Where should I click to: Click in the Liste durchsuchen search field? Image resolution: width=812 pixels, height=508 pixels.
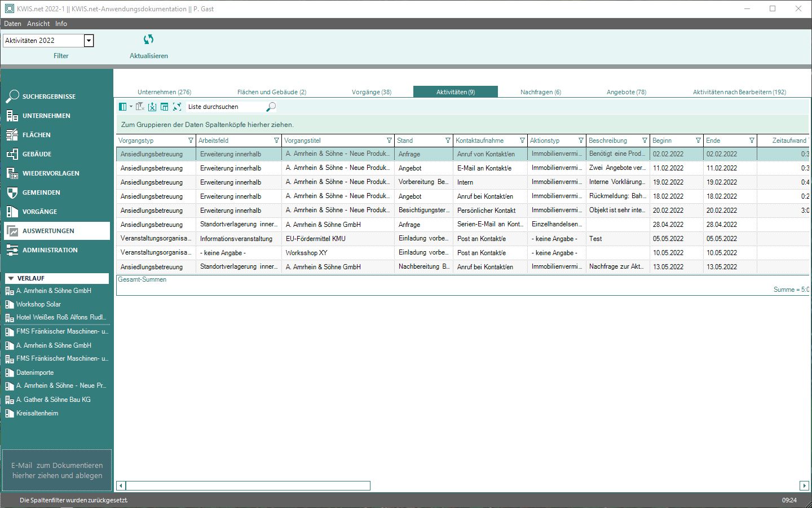click(226, 107)
